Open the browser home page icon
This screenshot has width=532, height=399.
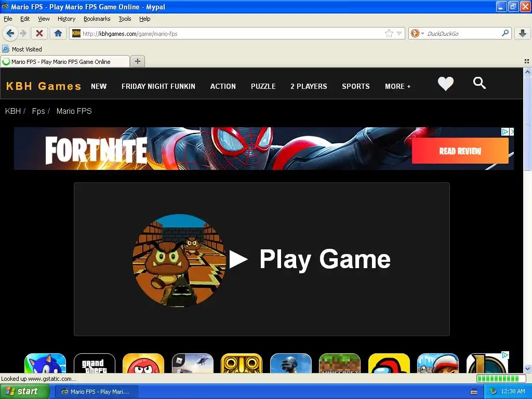click(58, 33)
